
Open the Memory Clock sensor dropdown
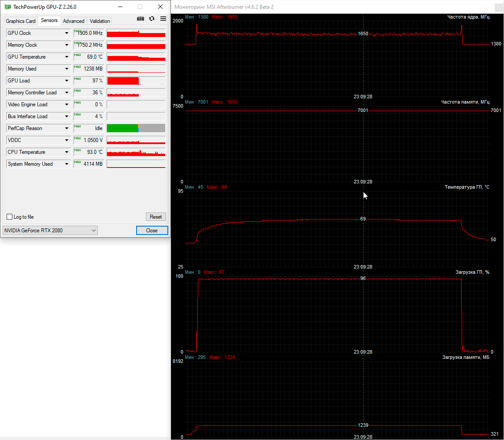67,45
